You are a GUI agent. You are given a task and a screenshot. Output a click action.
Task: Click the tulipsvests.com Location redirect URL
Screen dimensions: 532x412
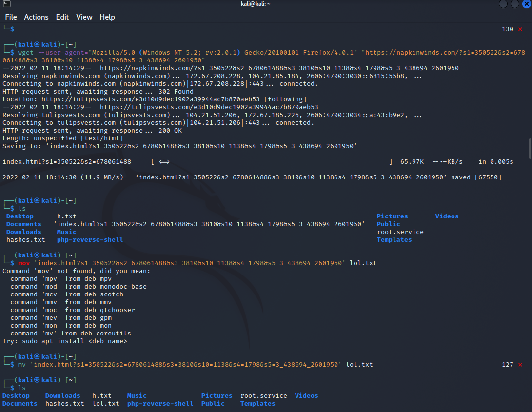click(152, 99)
